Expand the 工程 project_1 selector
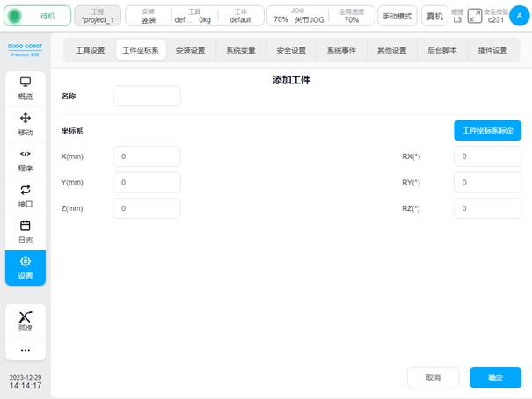Image resolution: width=532 pixels, height=399 pixels. coord(97,16)
